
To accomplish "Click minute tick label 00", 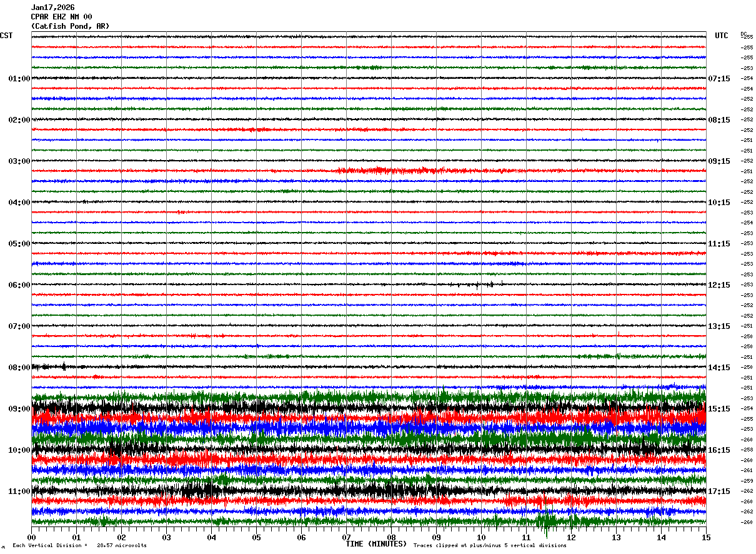I will pos(32,537).
